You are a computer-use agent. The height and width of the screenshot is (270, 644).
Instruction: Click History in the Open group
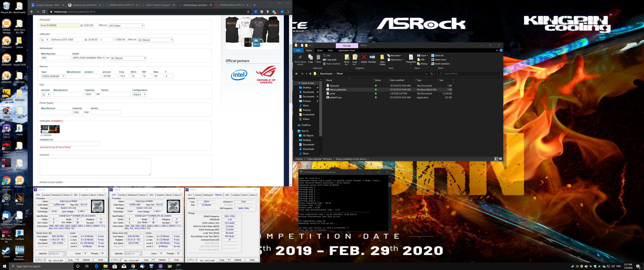coord(422,64)
